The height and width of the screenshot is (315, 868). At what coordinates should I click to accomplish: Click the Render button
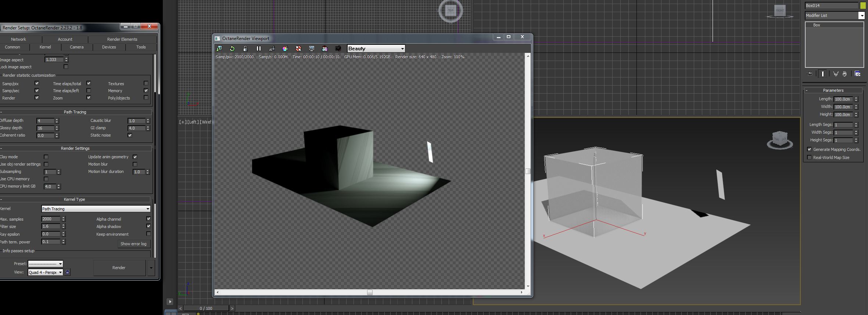tap(119, 268)
